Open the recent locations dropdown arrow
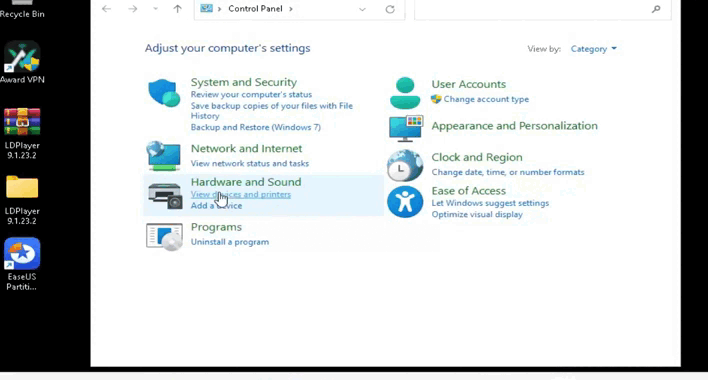 pyautogui.click(x=155, y=9)
